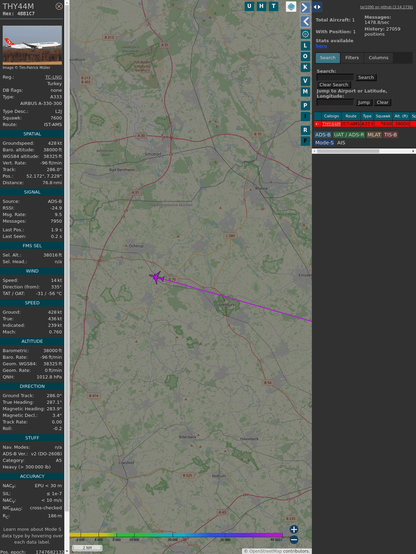
Task: Click the Jump button
Action: coord(364,102)
